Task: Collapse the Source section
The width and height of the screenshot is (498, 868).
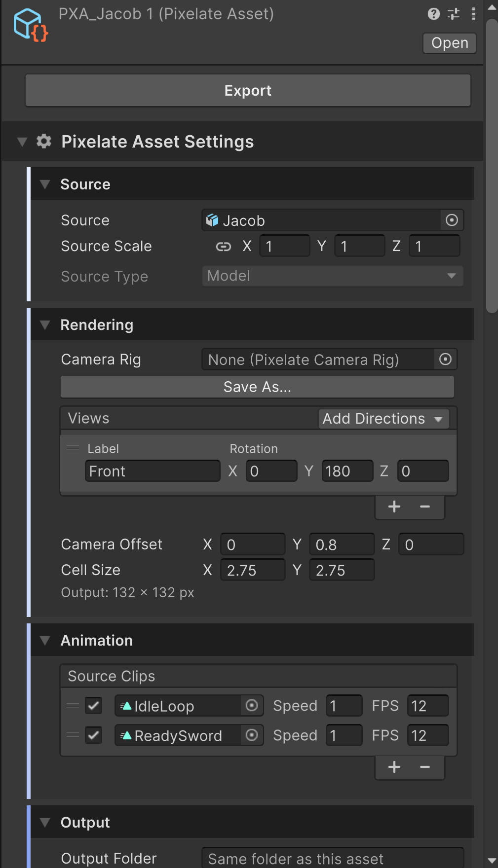Action: point(45,184)
